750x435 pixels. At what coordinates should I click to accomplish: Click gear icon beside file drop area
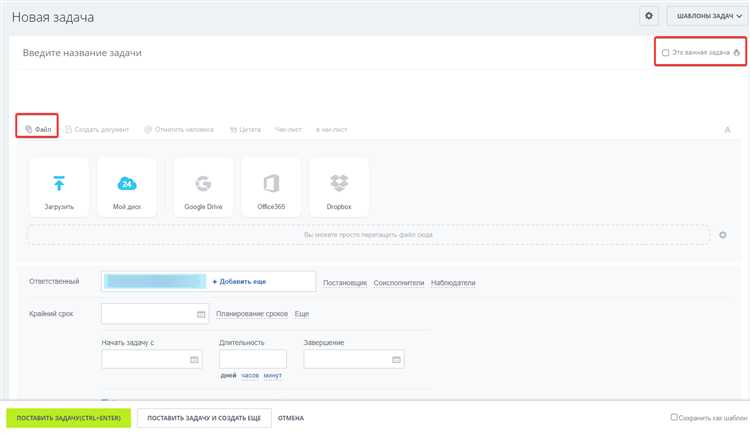[723, 235]
